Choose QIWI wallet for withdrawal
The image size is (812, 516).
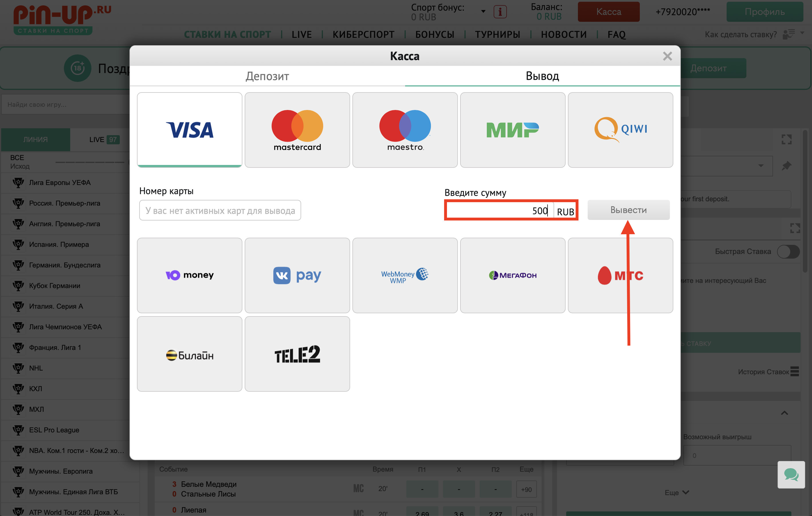[x=621, y=130]
